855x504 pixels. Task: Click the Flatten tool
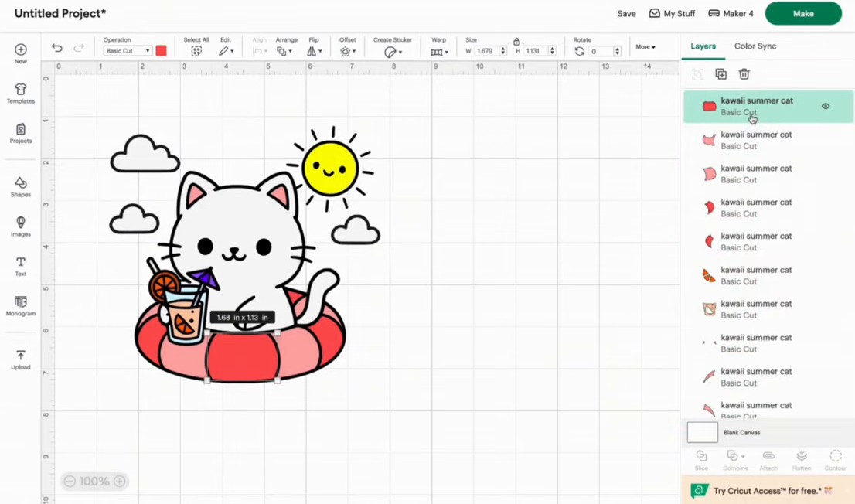click(x=802, y=461)
